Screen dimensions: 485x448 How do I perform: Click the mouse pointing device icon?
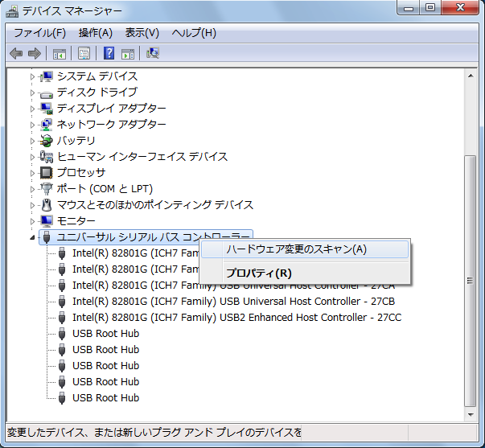coord(47,205)
